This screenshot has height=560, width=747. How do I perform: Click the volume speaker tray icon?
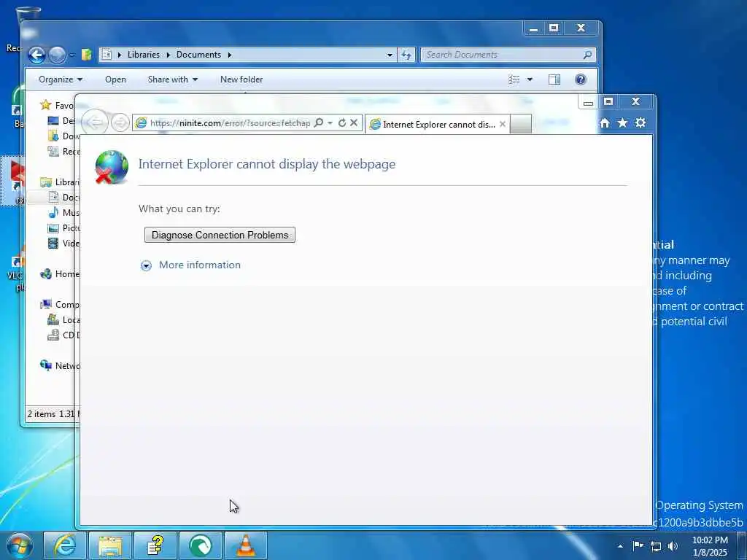pos(673,547)
